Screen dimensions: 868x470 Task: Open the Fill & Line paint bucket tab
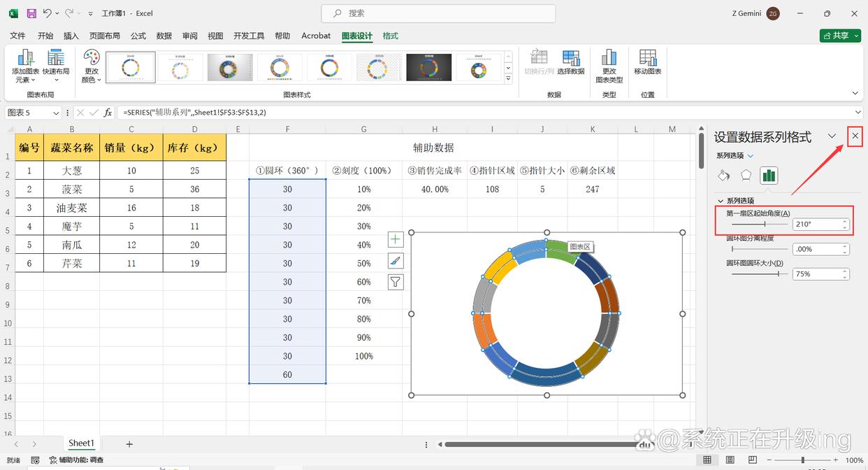(x=724, y=175)
